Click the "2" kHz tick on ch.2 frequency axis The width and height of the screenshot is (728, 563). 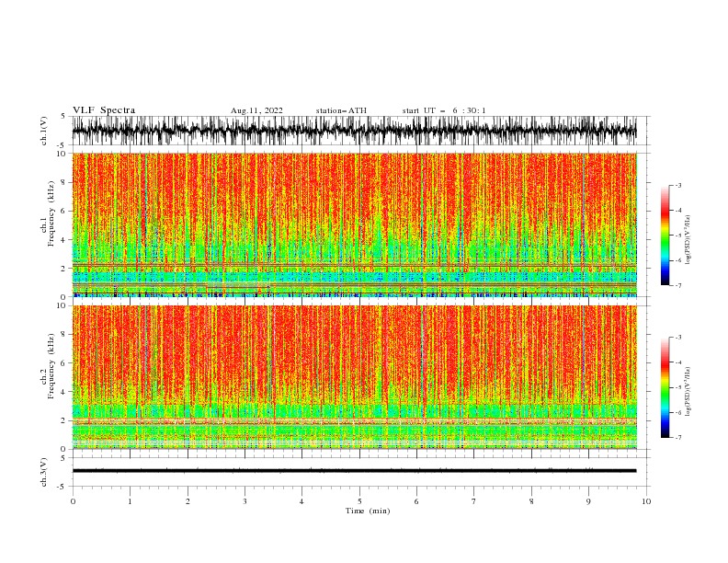(64, 420)
